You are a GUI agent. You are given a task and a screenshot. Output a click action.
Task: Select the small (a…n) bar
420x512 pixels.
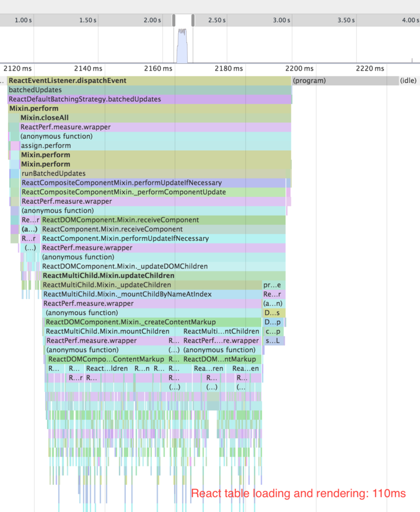[x=274, y=303]
